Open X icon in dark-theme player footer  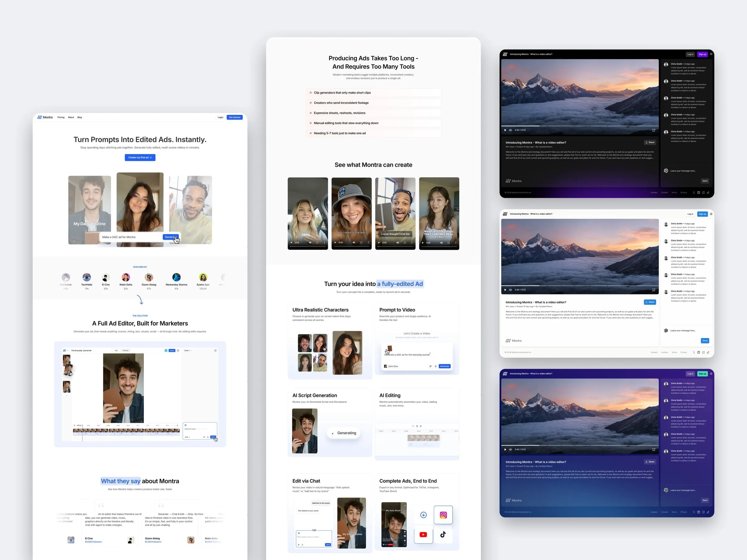point(694,192)
